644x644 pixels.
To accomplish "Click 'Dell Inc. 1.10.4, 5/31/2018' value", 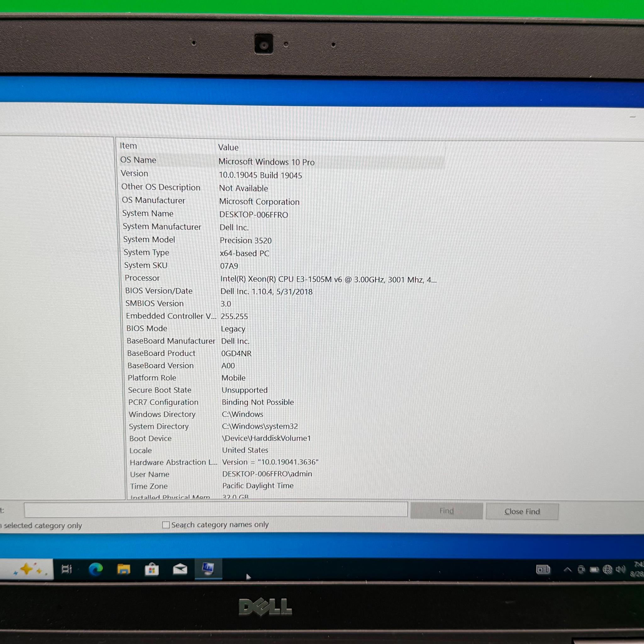I will 266,292.
